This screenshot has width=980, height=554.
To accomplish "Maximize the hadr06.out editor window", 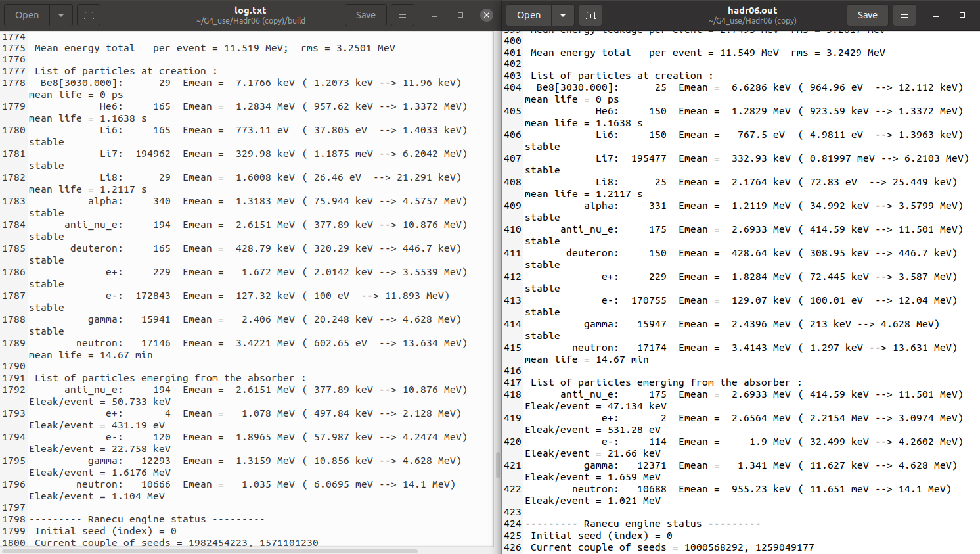I will coord(962,15).
